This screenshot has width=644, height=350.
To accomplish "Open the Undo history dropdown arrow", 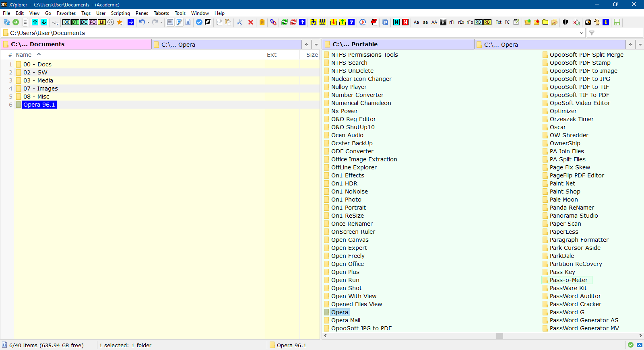I will tap(148, 22).
